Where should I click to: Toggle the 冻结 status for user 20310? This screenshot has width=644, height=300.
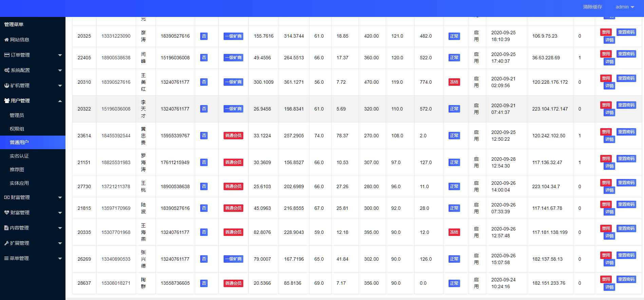click(x=454, y=82)
